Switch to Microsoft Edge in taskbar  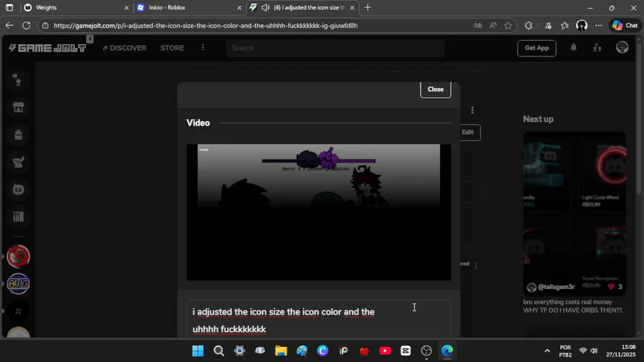coord(447,351)
